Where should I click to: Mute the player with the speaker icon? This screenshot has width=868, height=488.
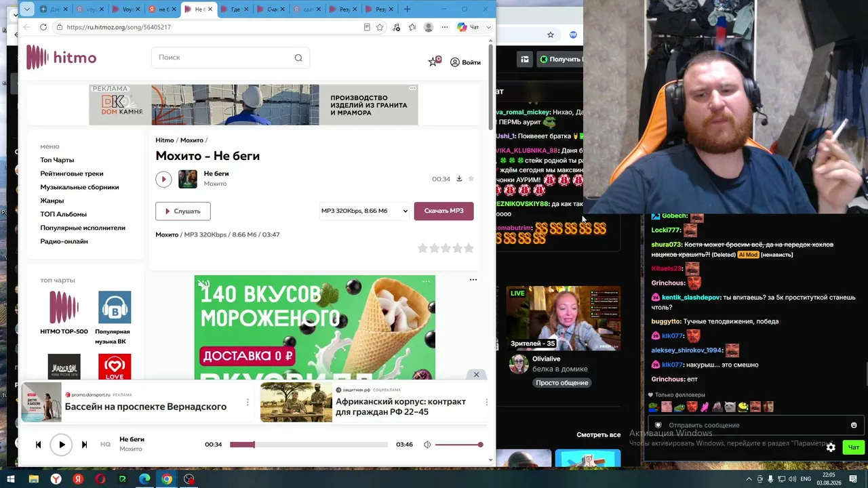pos(427,445)
